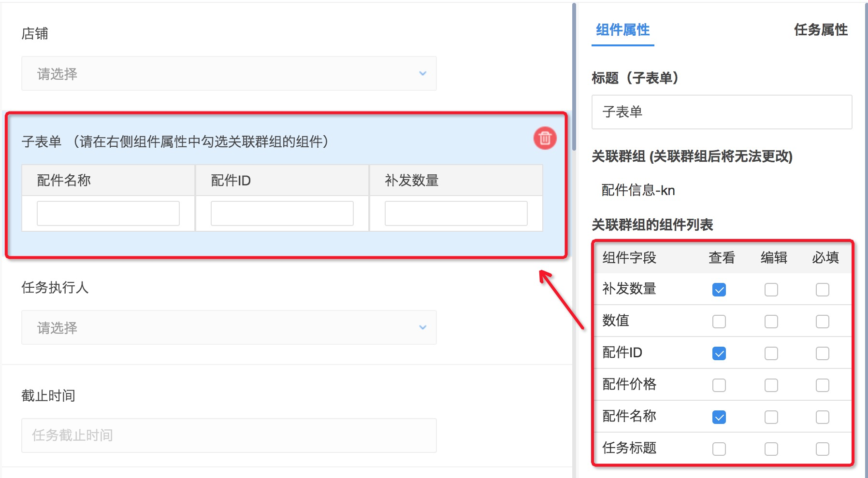This screenshot has width=868, height=478.
Task: Enable 编辑 for 补发数量
Action: (x=771, y=290)
